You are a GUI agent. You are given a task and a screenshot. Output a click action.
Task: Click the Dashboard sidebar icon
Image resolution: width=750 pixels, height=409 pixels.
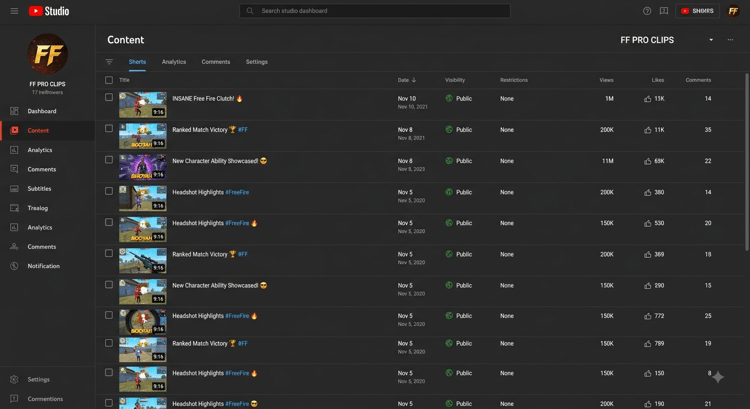click(14, 111)
